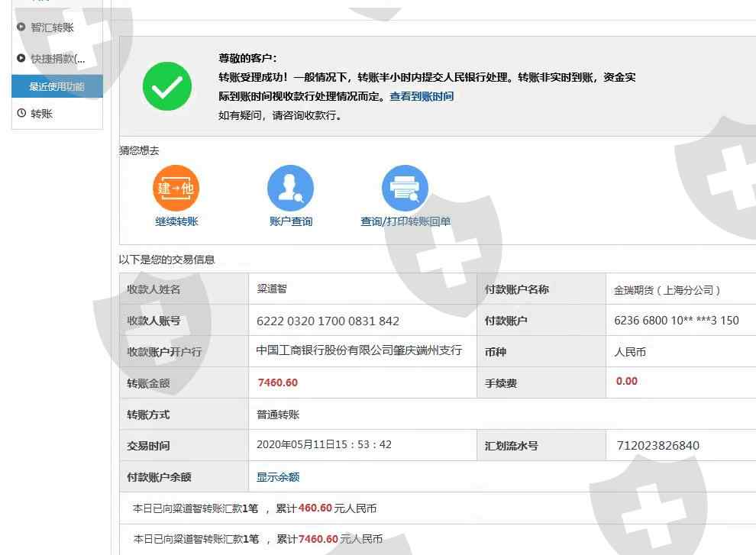
Task: Click the 查询/打印转账回单 link text
Action: coord(405,221)
